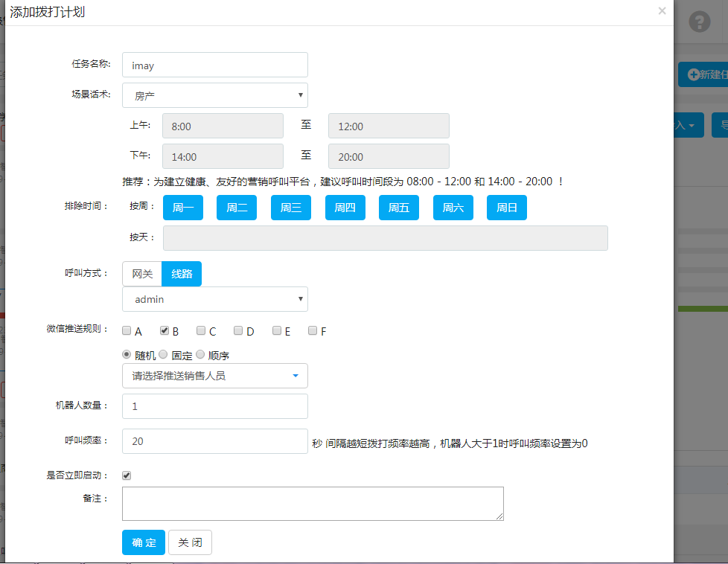728x564 pixels.
Task: Toggle the 是否立即启动 checkbox
Action: coord(127,475)
